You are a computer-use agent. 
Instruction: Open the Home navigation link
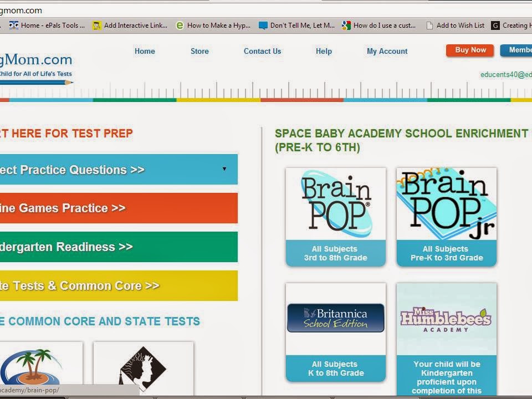pos(145,51)
